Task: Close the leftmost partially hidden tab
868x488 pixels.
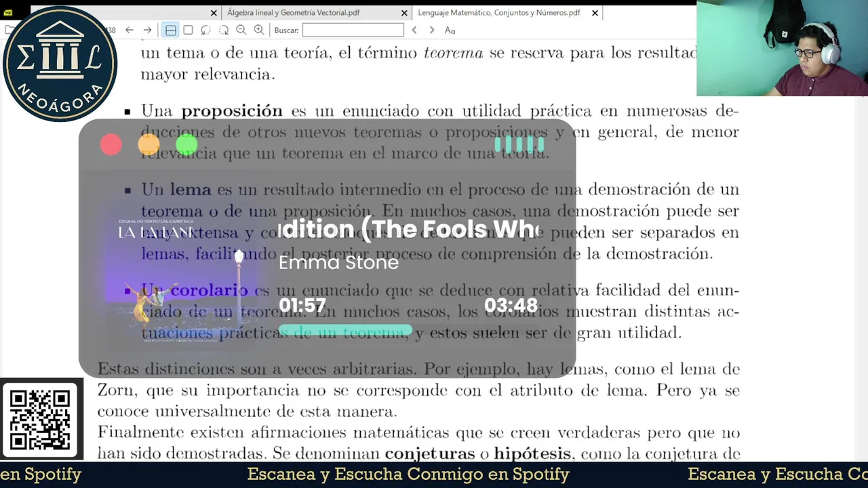Action: coord(214,13)
